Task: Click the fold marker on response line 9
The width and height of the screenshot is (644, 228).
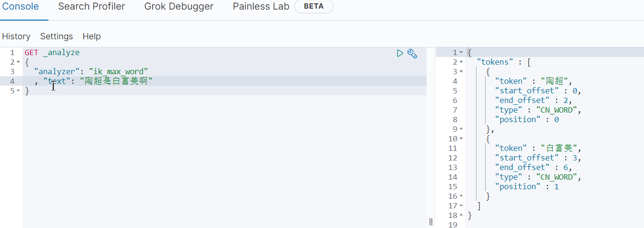Action: (461, 129)
